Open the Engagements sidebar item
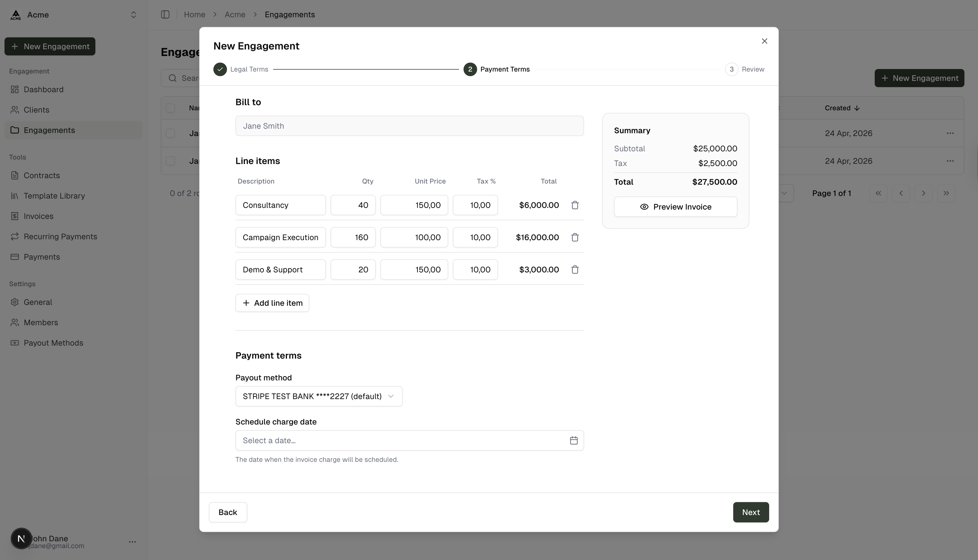 pos(74,130)
